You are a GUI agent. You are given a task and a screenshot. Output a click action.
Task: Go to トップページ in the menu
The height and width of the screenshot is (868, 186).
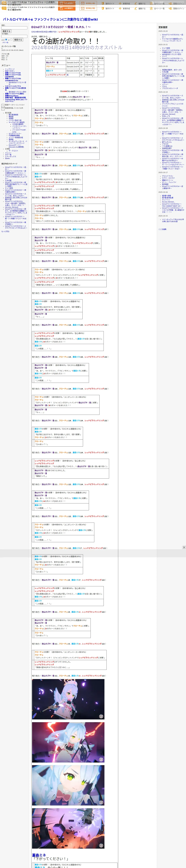pos(10,69)
